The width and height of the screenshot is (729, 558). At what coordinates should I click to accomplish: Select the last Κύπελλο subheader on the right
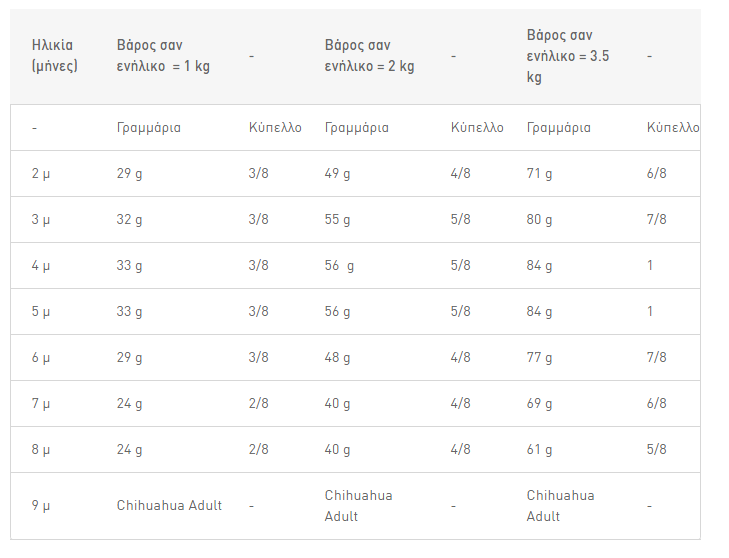pos(673,128)
